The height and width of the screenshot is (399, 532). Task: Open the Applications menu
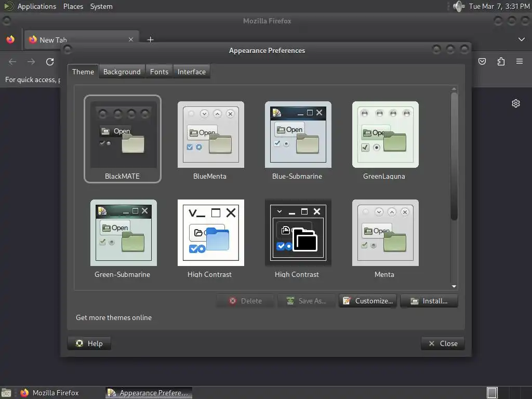point(37,6)
